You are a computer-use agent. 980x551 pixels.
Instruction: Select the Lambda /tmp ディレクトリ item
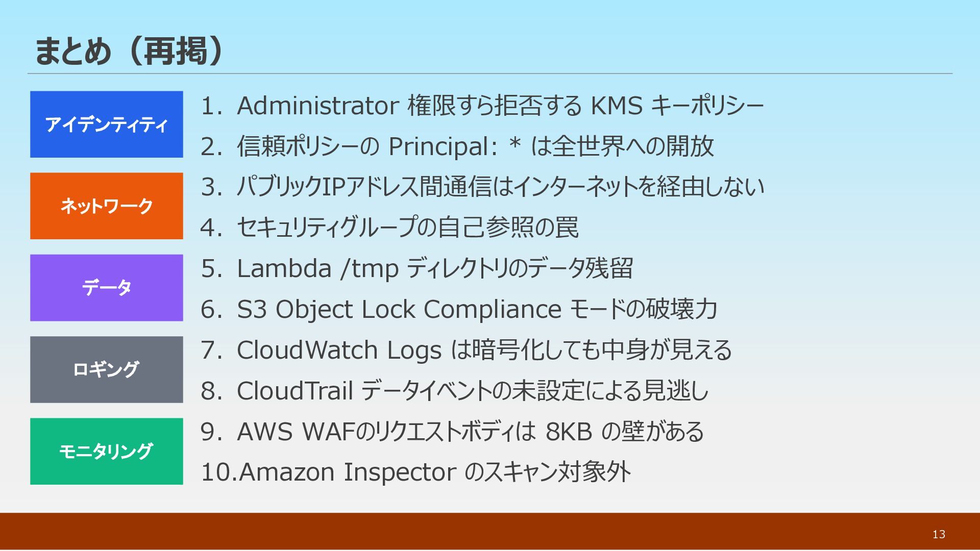pos(416,268)
